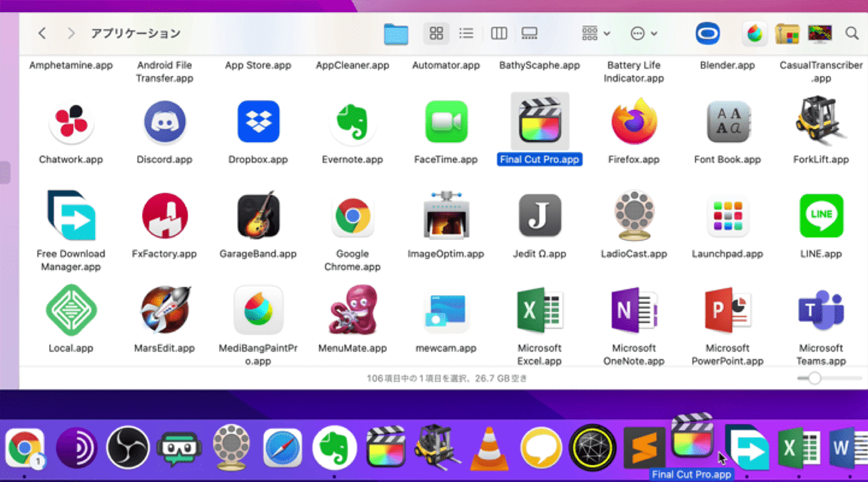Click the Blender.app label

pos(727,65)
